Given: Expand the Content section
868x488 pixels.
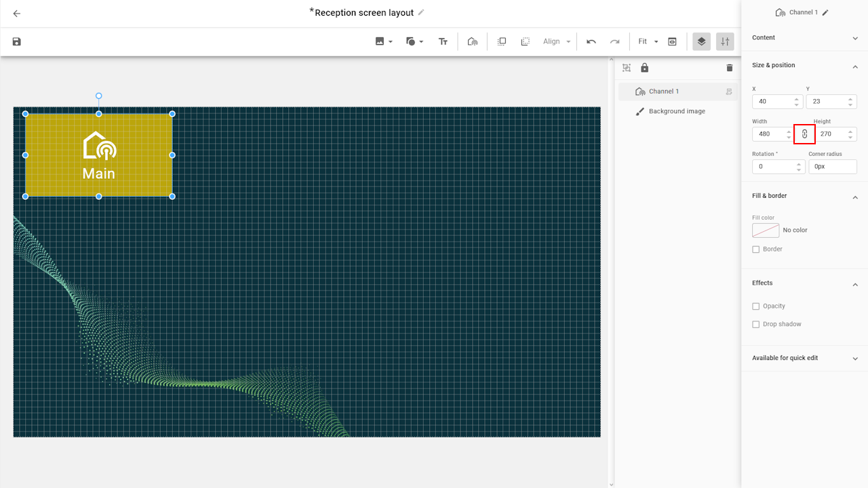Looking at the screenshot, I should (x=854, y=38).
